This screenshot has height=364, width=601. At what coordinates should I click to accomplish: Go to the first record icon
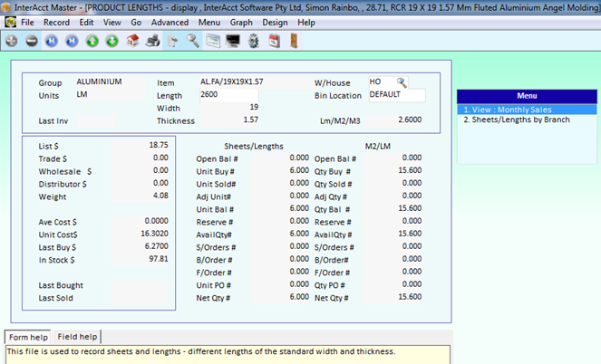52,41
